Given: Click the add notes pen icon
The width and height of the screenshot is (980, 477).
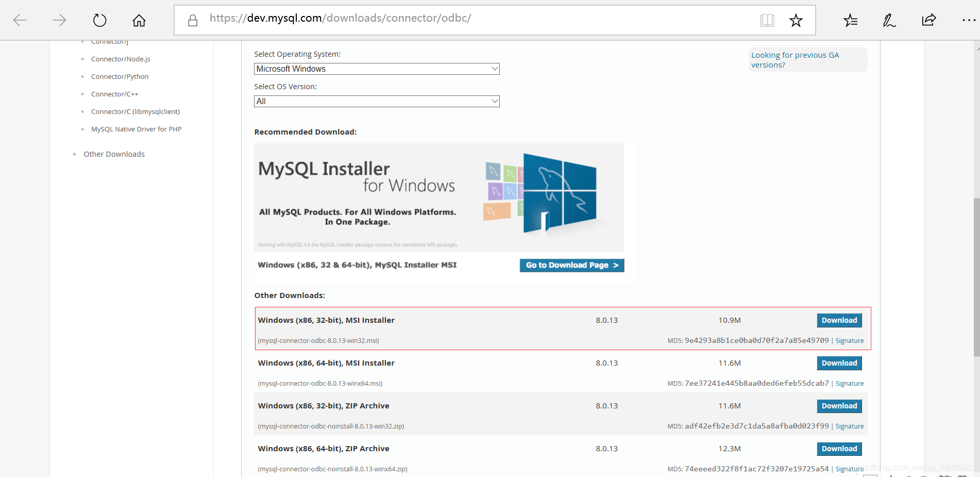Looking at the screenshot, I should 889,20.
